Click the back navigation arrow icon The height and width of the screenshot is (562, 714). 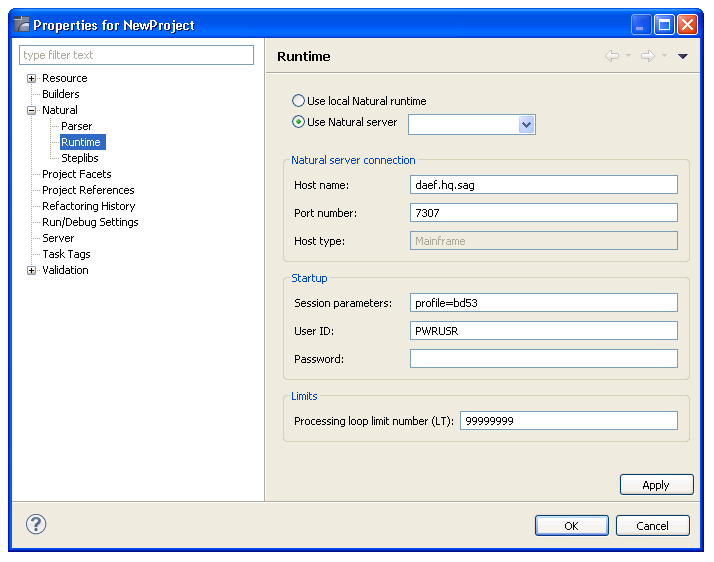[612, 56]
